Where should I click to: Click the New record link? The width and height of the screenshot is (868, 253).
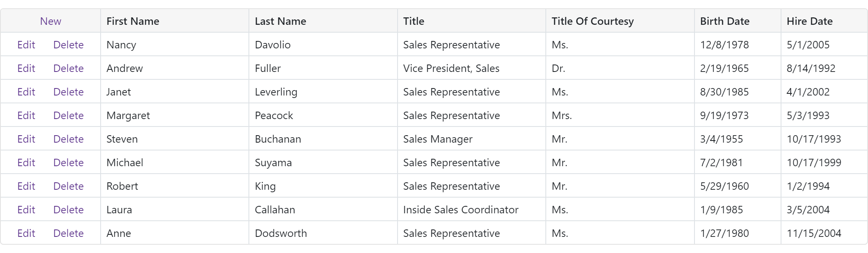[x=51, y=21]
